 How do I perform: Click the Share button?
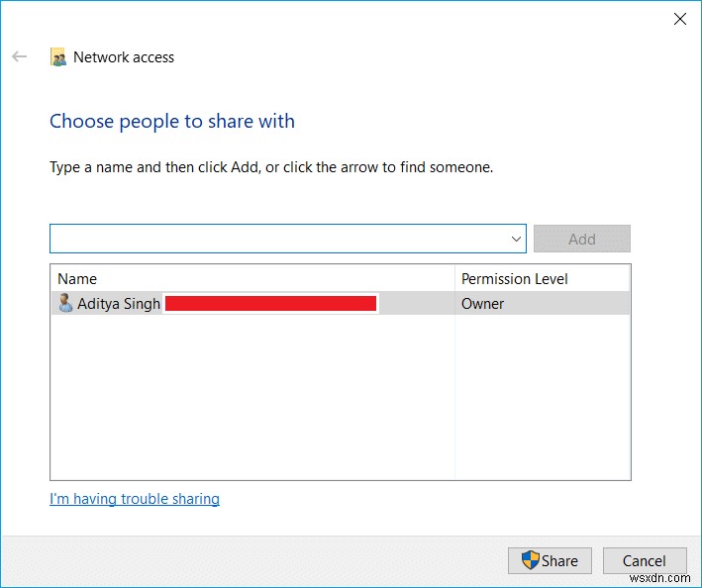[550, 560]
